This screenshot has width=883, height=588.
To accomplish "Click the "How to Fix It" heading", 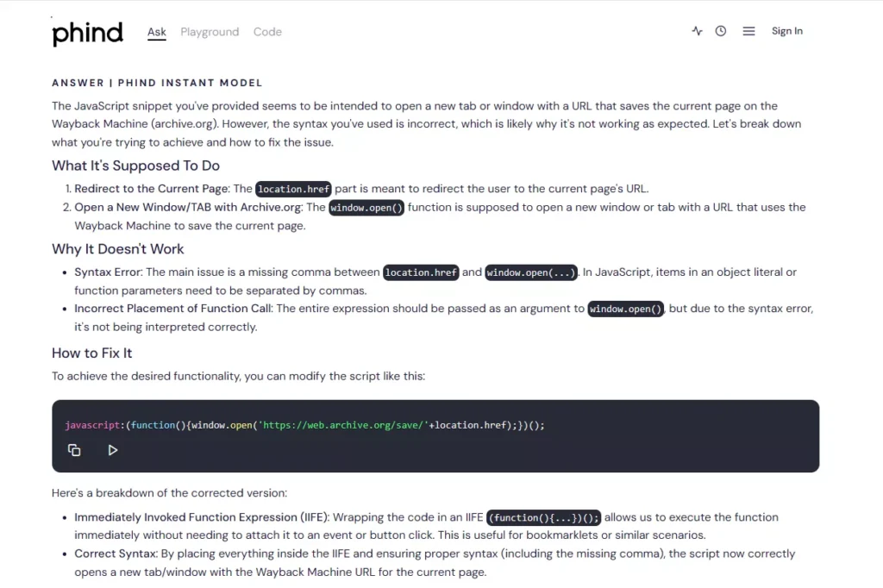I will tap(91, 353).
